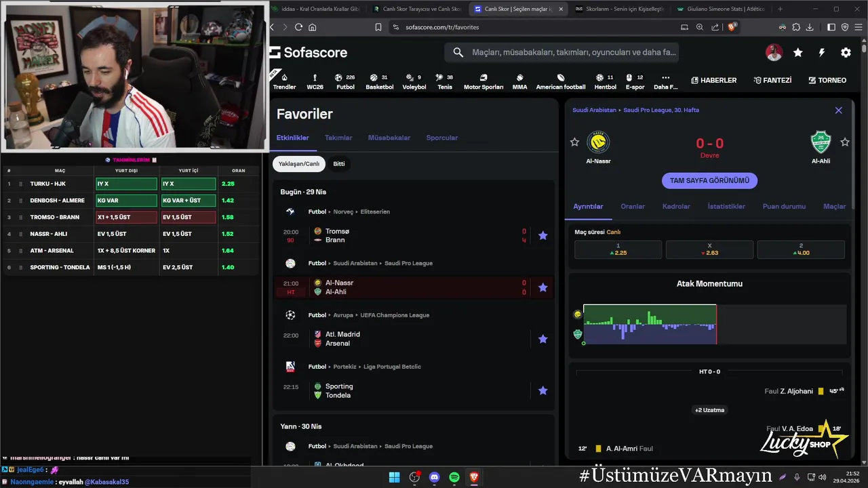Switch to Etkinlikler tab
Screen dimensions: 868x488
pyautogui.click(x=292, y=138)
